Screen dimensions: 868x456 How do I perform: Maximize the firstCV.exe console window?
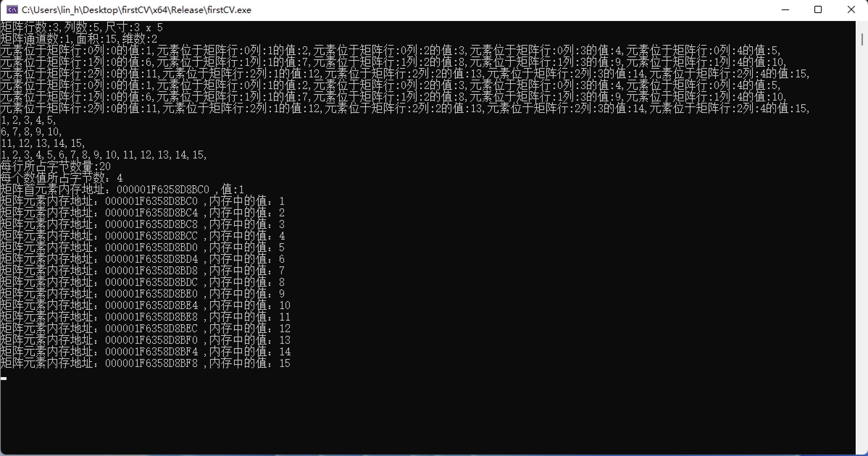pyautogui.click(x=818, y=10)
